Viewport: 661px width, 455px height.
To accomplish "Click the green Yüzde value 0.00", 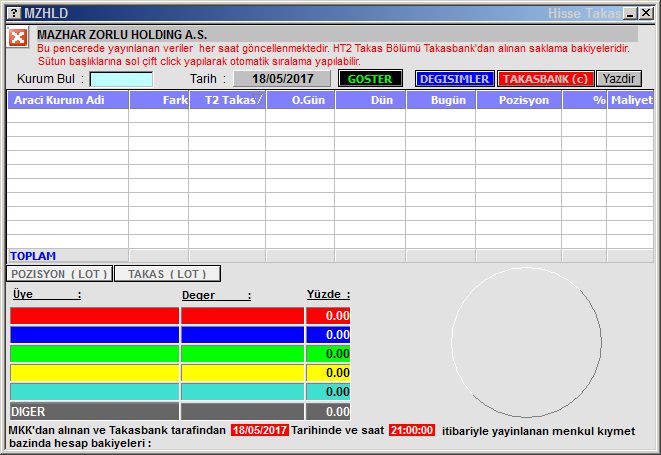I will (x=328, y=354).
